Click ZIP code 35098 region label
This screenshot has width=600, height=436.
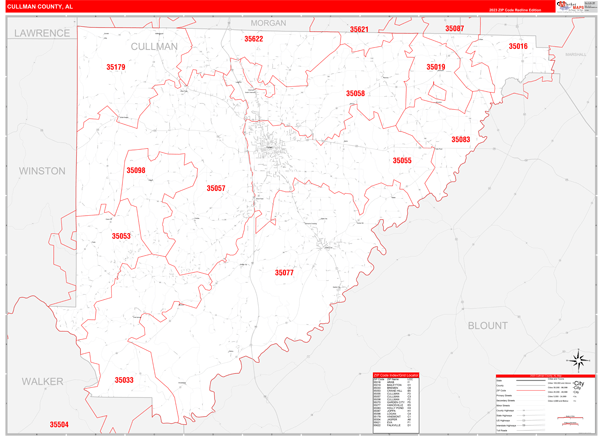click(136, 171)
